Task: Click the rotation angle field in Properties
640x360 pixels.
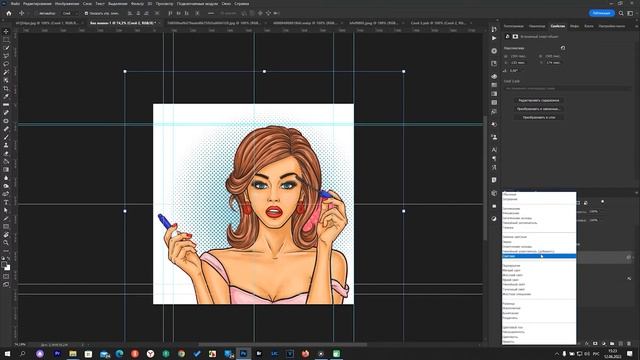Action: 515,71
